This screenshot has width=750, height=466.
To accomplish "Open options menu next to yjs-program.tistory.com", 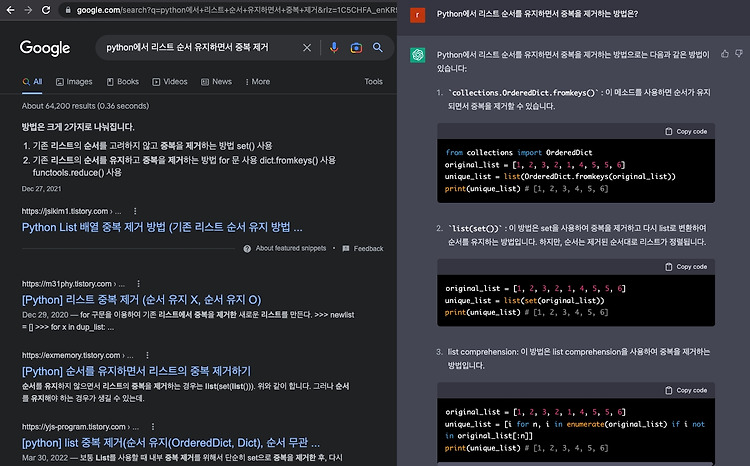I will [153, 426].
